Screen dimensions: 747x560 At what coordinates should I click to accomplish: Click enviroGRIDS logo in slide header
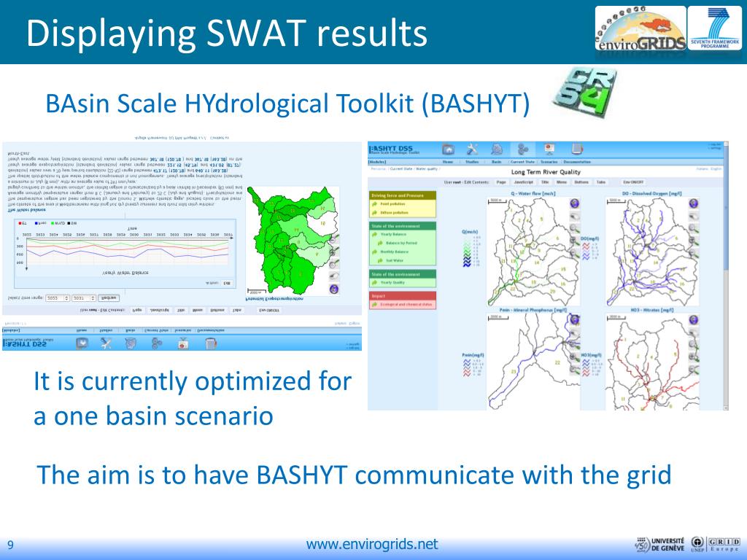click(640, 28)
